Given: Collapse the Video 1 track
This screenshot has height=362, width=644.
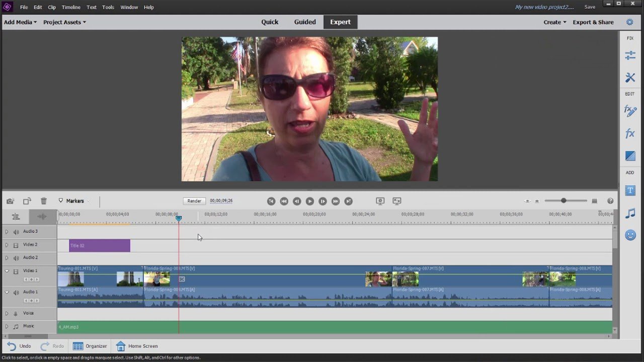Looking at the screenshot, I should [x=7, y=271].
